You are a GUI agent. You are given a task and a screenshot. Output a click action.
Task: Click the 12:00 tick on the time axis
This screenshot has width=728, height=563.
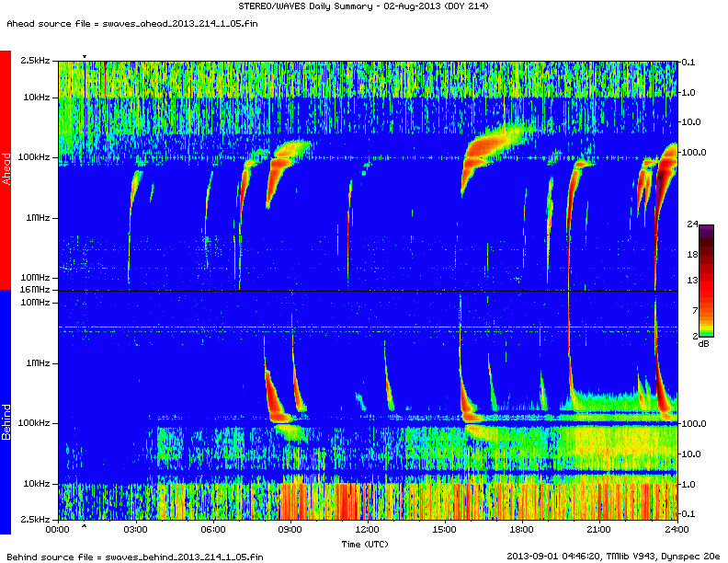(x=368, y=530)
